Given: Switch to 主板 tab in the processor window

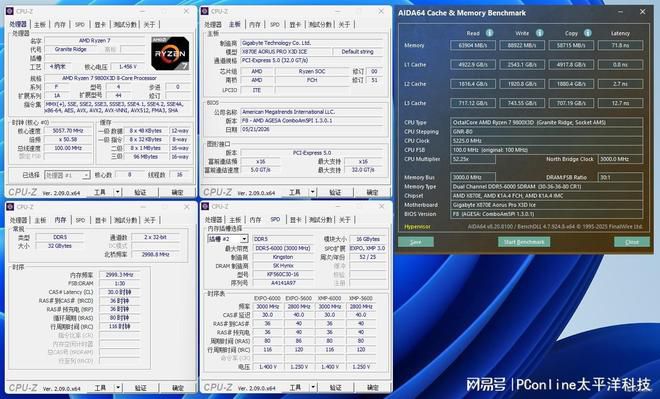Looking at the screenshot, I should [40, 24].
